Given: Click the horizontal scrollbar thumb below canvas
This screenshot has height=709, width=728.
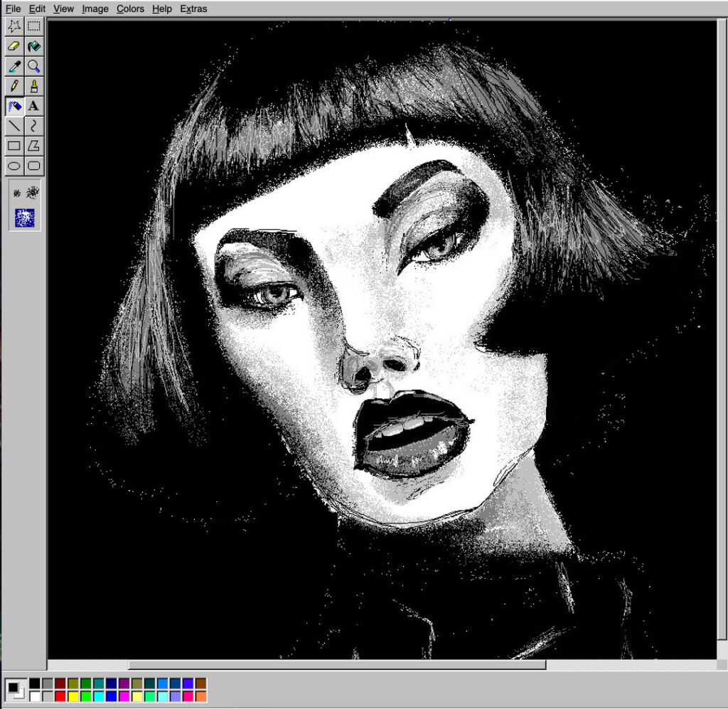Looking at the screenshot, I should [x=336, y=665].
